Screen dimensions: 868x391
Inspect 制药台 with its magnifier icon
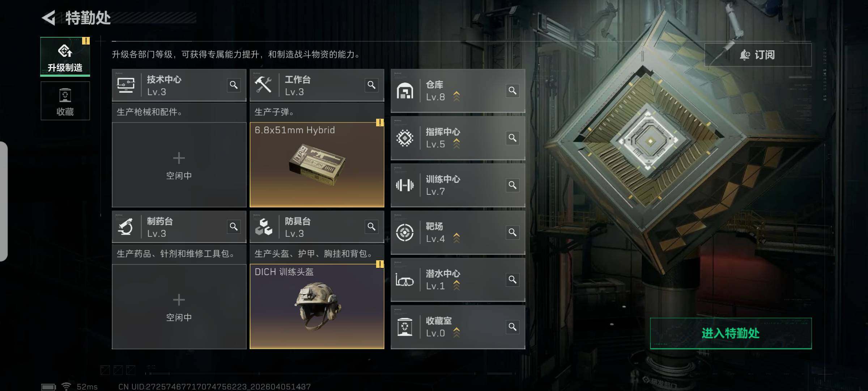click(x=234, y=227)
